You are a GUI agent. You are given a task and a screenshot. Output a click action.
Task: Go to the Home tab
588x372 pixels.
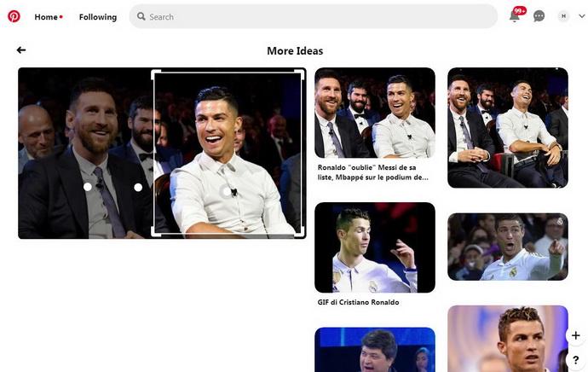coord(46,17)
